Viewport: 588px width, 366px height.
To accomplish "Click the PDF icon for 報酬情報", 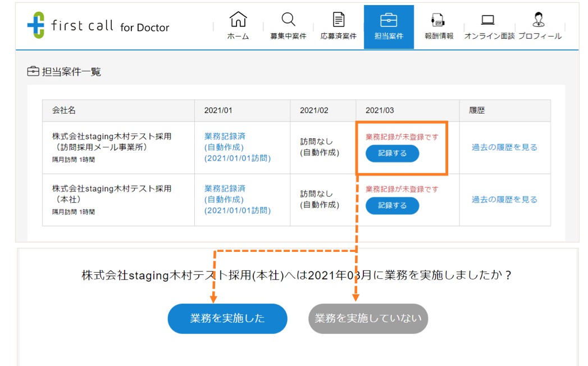I will click(439, 20).
